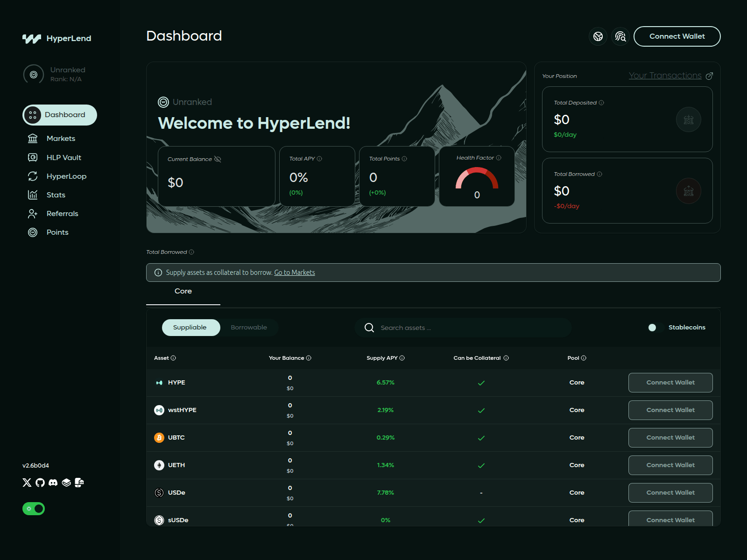Open Dashboard in the sidebar

60,115
